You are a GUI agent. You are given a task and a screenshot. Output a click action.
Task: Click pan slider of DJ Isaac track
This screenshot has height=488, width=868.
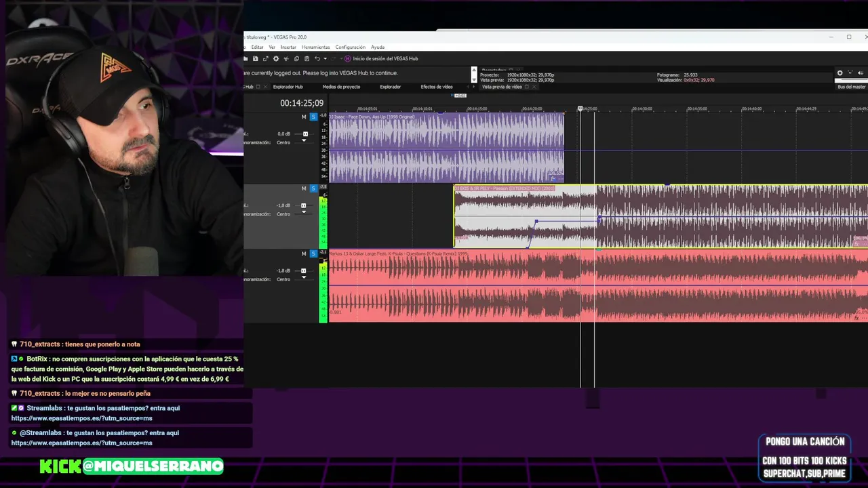[x=304, y=142]
